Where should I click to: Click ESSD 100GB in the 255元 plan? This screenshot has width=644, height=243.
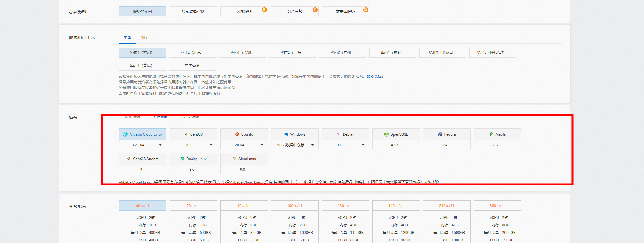pyautogui.click(x=451, y=240)
